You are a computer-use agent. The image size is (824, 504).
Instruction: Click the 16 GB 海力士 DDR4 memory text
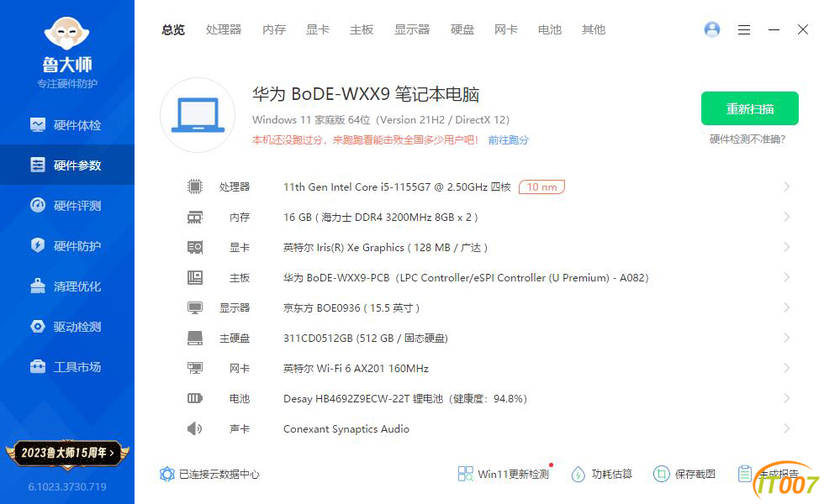pos(380,218)
